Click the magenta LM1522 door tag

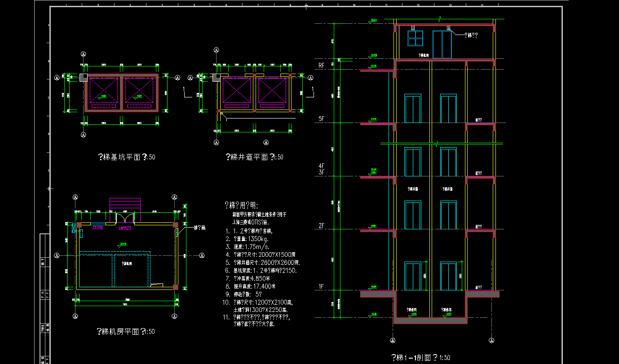(x=125, y=228)
